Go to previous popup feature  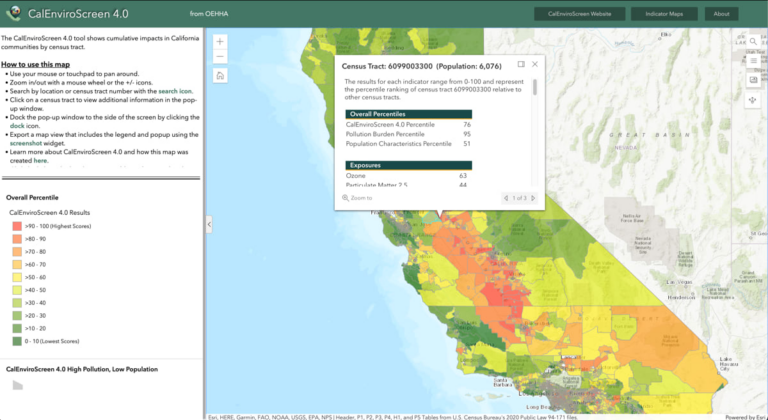coord(506,198)
